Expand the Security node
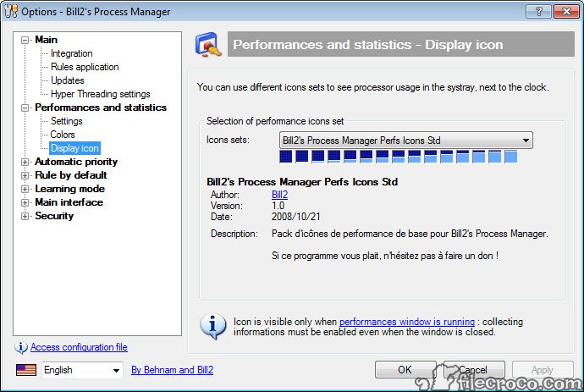Screen dimensions: 584x392 coord(25,216)
